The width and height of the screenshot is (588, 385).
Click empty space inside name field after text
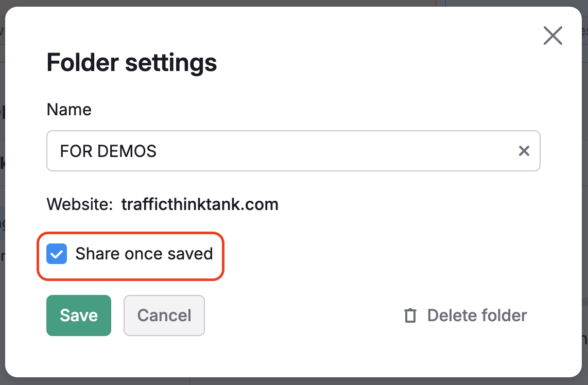335,151
